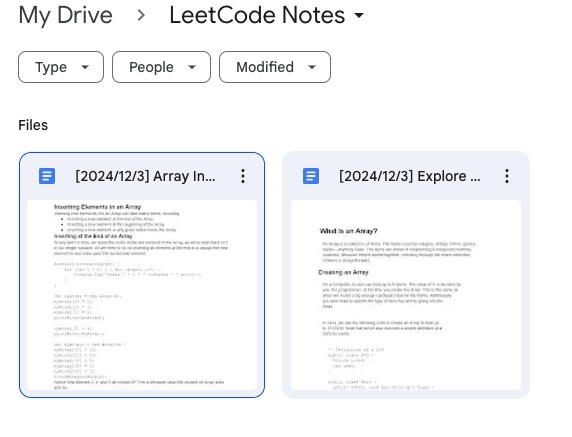Open the LeetCode Notes folder dropdown
The image size is (572, 437).
point(267,15)
